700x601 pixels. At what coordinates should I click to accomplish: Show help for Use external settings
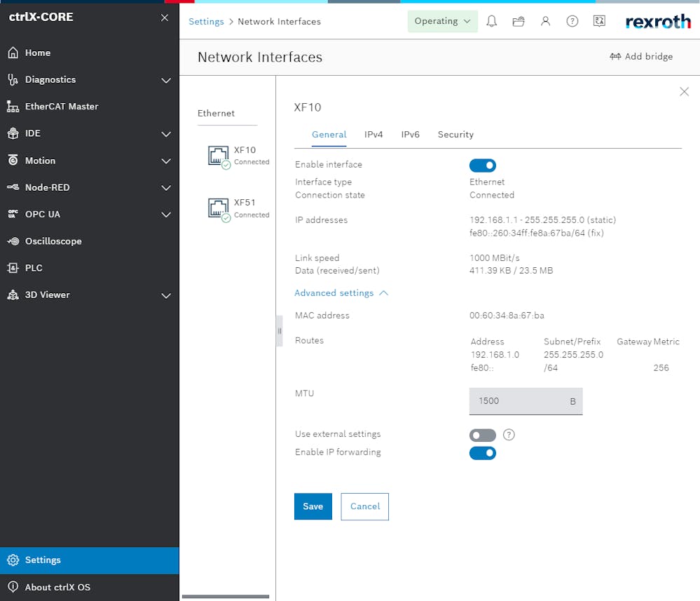509,435
